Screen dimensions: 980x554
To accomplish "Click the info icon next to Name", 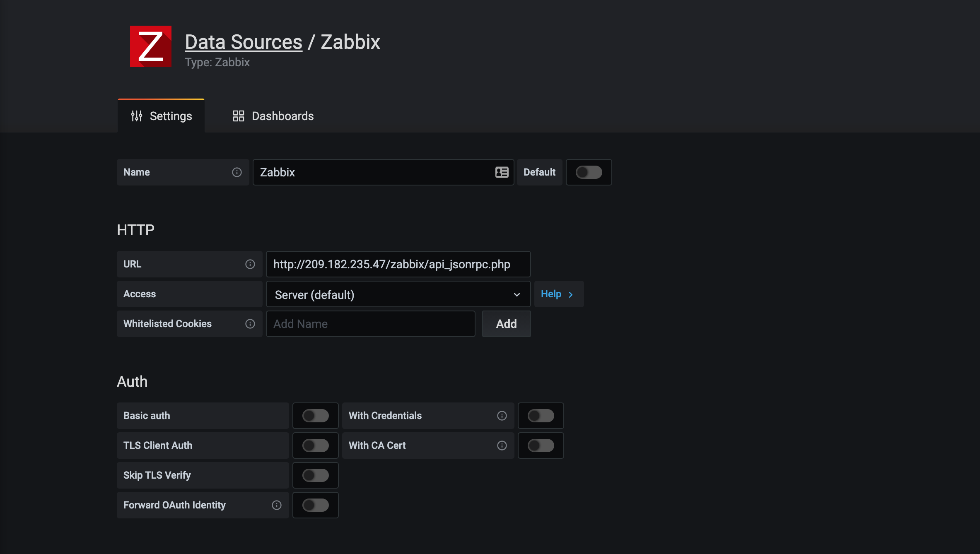I will 237,172.
